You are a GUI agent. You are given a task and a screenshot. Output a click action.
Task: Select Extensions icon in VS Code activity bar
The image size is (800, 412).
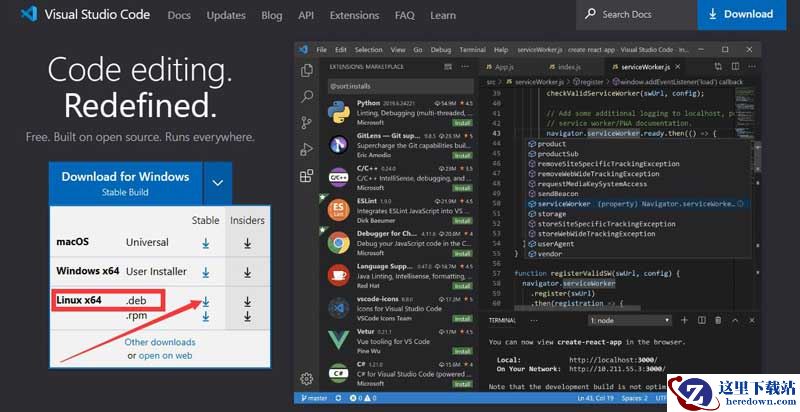pyautogui.click(x=307, y=176)
